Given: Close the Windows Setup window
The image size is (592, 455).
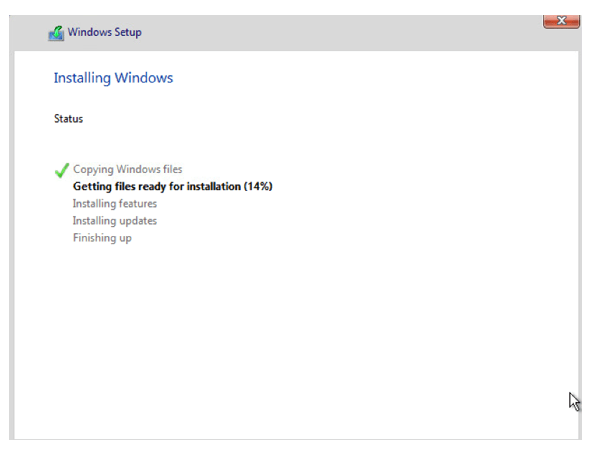Looking at the screenshot, I should click(561, 21).
